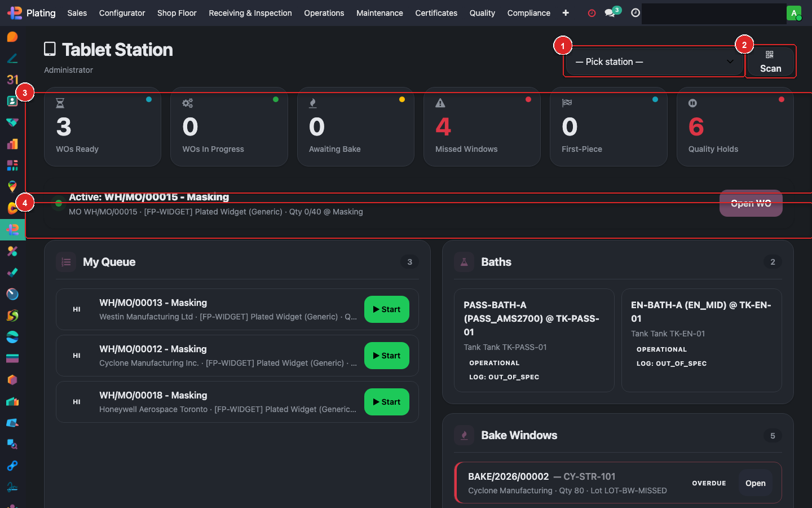Open overdue bake window BAKE/2026/00002
The image size is (812, 508).
[x=755, y=483]
